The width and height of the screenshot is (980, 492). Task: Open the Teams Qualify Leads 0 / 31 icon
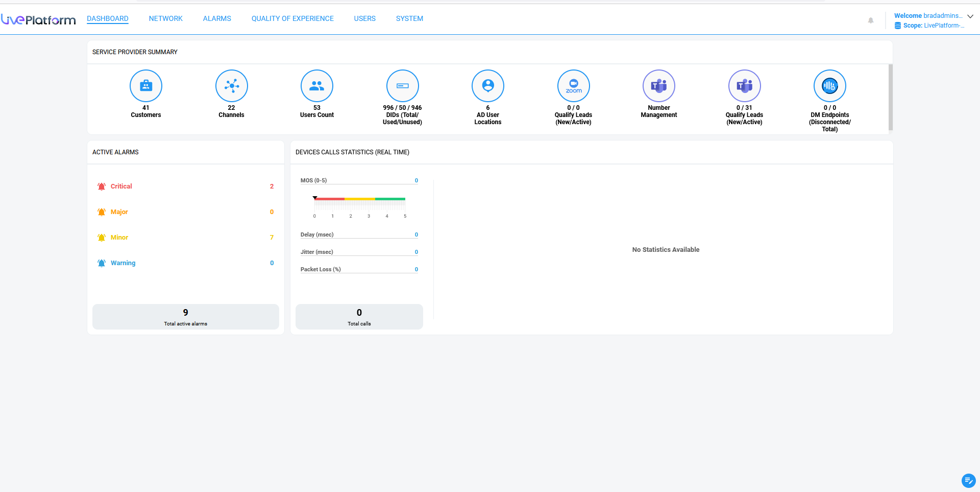[x=745, y=86]
